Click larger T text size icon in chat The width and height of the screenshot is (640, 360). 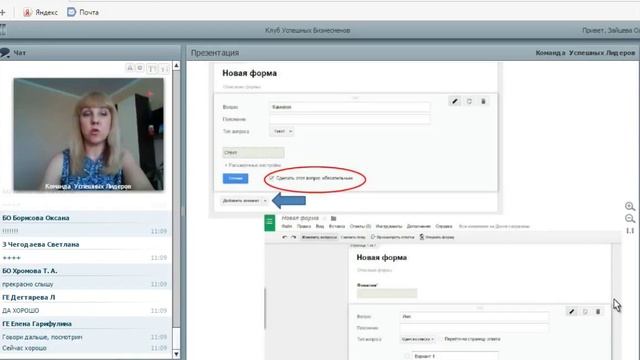(152, 69)
